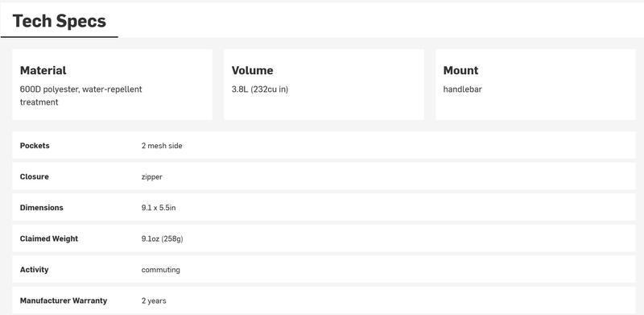
Task: Select the Tech Specs tab heading
Action: 60,21
